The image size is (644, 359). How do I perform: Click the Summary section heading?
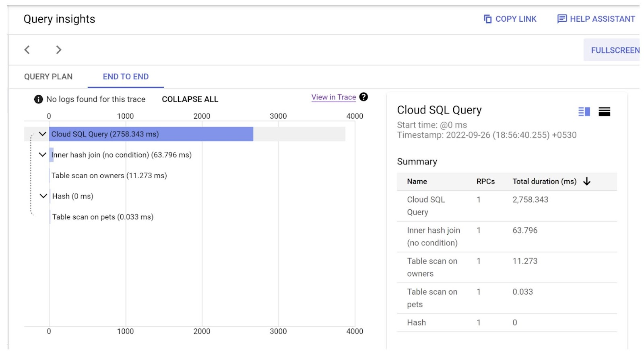pyautogui.click(x=417, y=162)
